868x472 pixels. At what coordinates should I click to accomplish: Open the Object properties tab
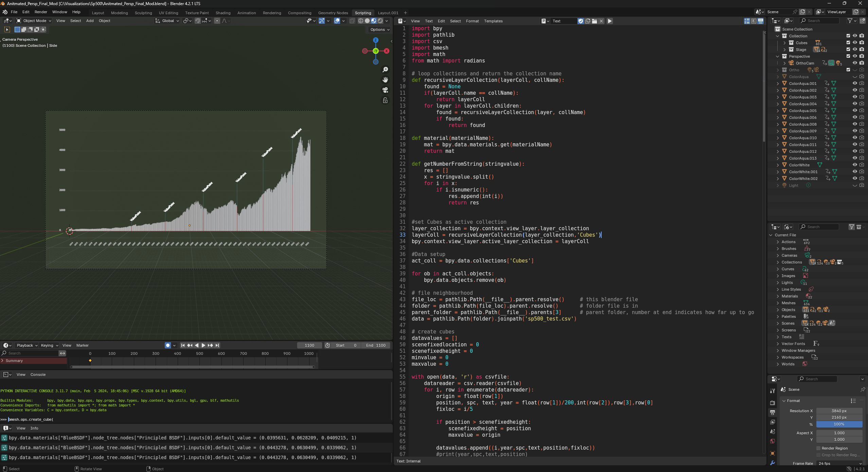[x=773, y=453]
